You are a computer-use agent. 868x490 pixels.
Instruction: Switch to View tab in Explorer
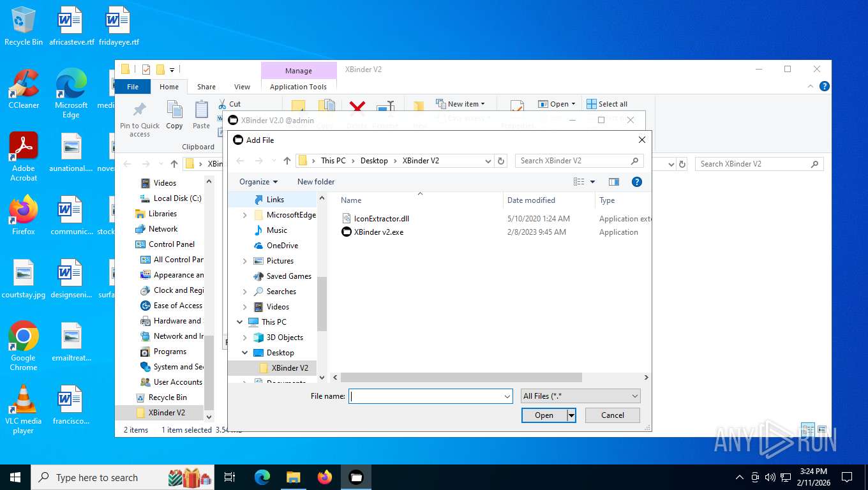[243, 87]
